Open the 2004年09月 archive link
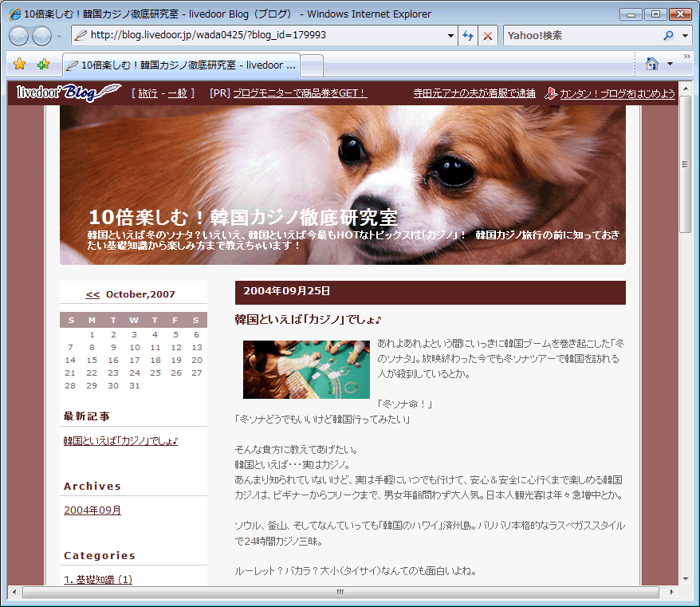Viewport: 700px width, 607px height. [92, 510]
